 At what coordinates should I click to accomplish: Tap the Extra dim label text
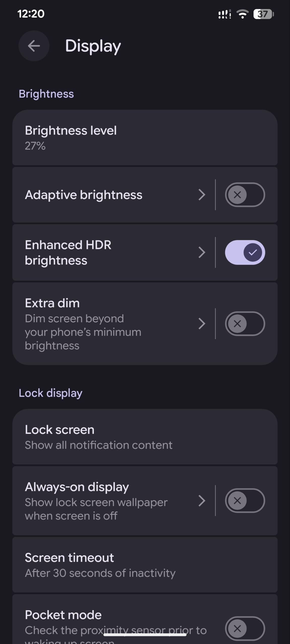(52, 303)
